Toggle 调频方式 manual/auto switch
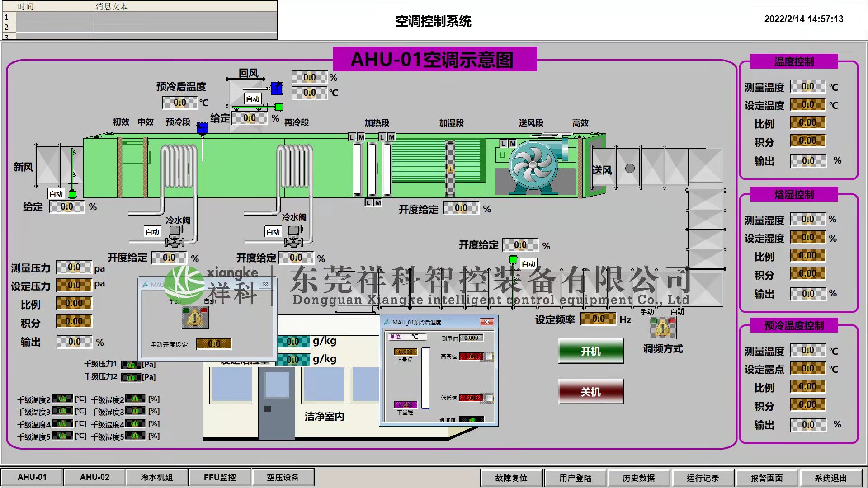 pos(663,328)
